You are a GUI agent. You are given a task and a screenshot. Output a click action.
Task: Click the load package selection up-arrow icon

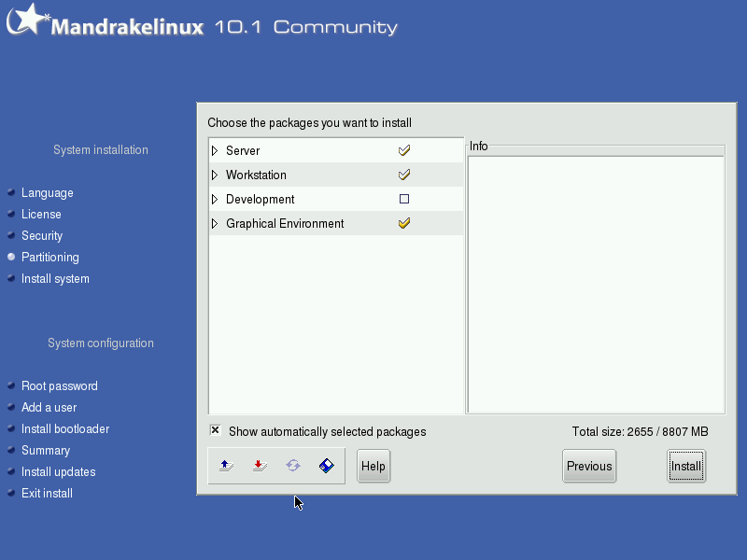tap(226, 466)
